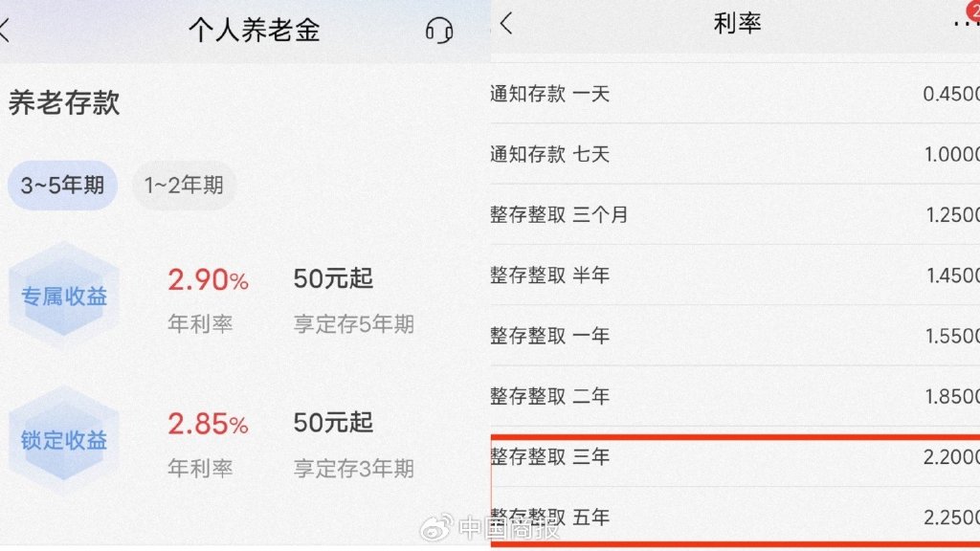
Task: Switch to the 1~2年期 term tab
Action: coord(184,185)
